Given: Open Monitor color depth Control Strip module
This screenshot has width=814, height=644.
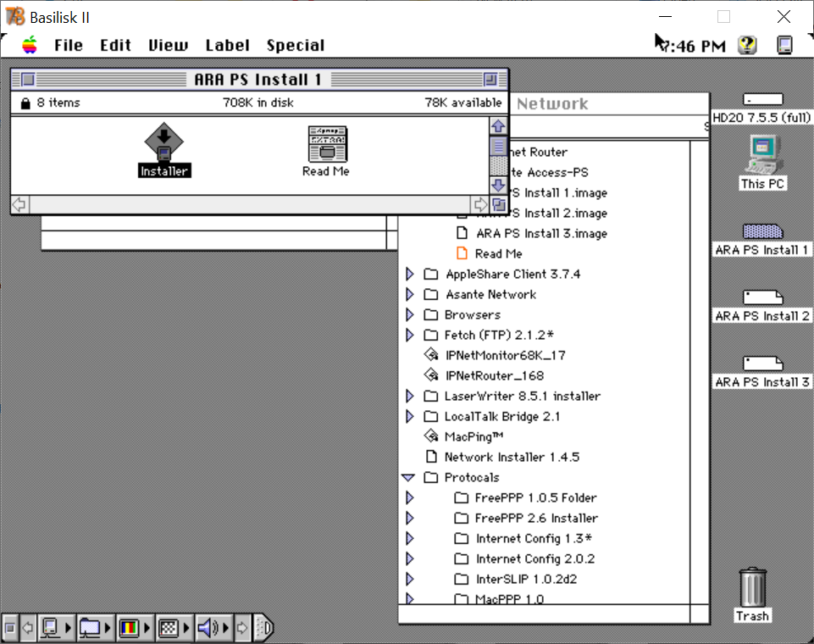Looking at the screenshot, I should 135,629.
